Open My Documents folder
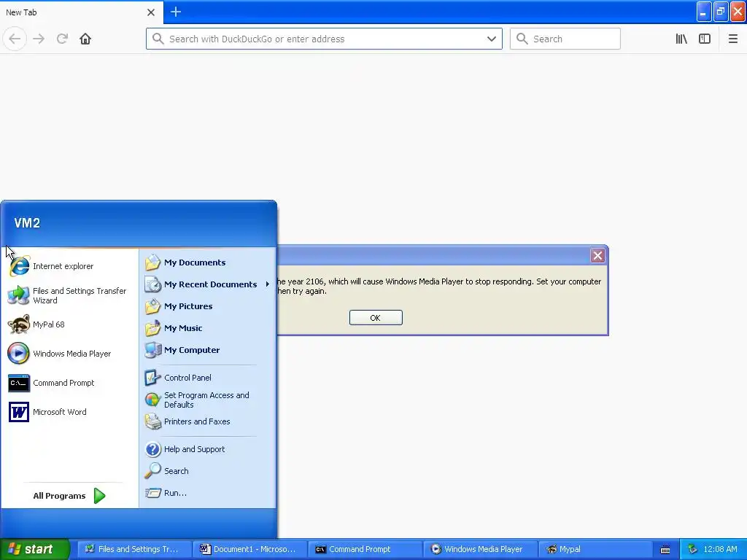This screenshot has height=560, width=747. (x=194, y=262)
